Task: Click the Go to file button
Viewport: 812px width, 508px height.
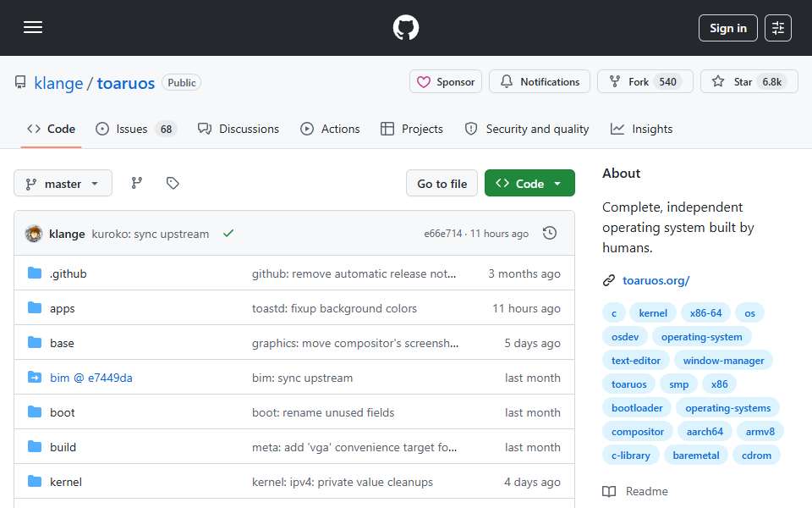Action: pos(442,184)
